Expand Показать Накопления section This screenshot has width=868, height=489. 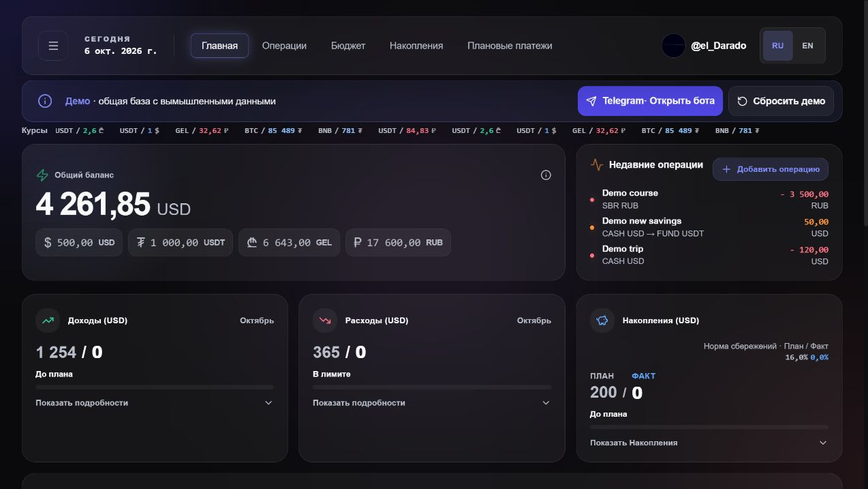709,443
